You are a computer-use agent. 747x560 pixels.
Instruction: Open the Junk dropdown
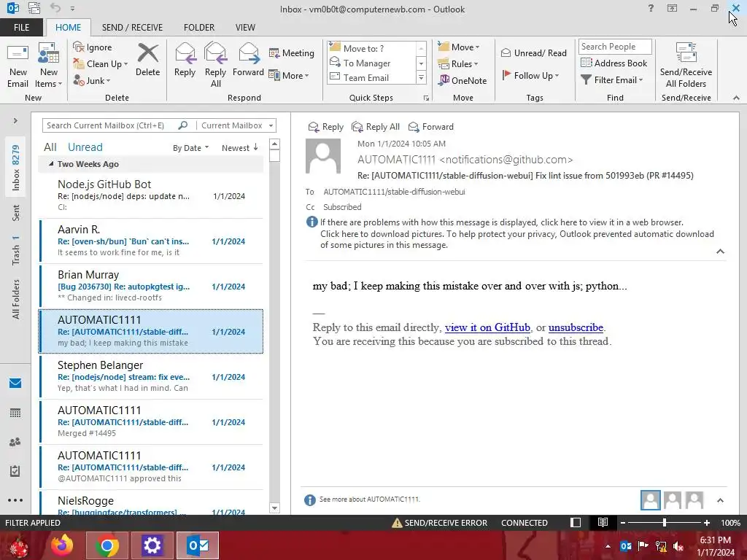tap(92, 80)
